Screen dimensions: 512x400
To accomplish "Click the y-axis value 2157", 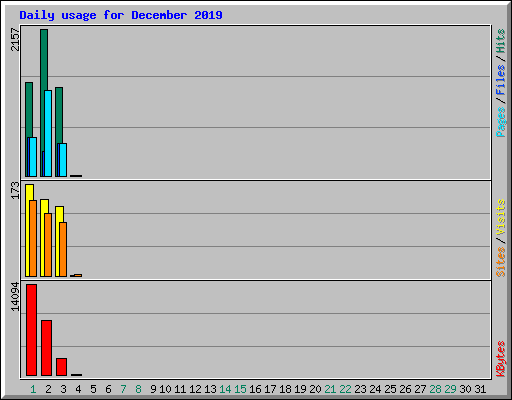I will 15,40.
